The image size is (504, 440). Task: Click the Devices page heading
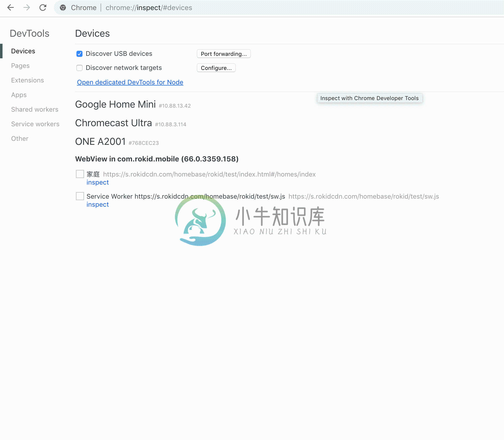coord(92,33)
